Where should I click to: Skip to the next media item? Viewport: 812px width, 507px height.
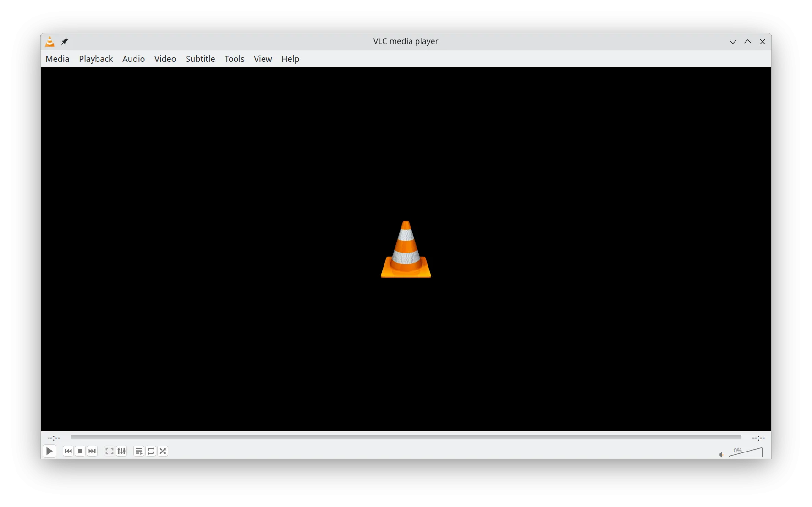pos(92,451)
